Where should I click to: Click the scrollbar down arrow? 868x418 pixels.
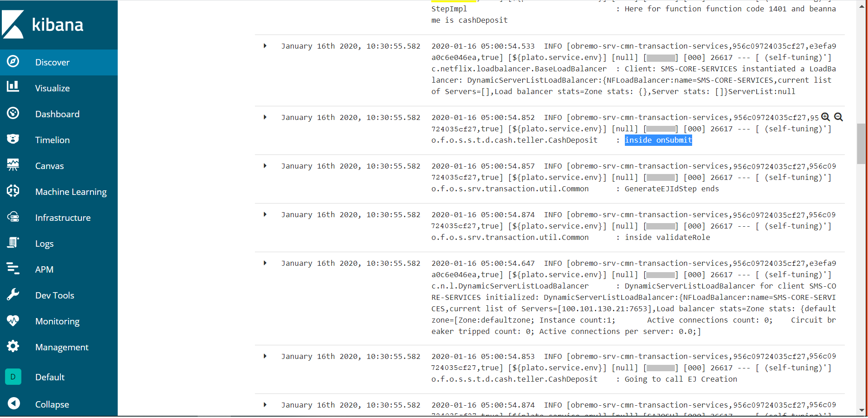(x=861, y=410)
